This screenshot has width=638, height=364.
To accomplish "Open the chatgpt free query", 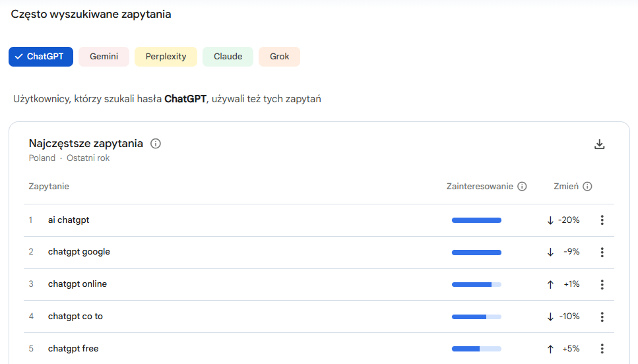I will pyautogui.click(x=73, y=349).
